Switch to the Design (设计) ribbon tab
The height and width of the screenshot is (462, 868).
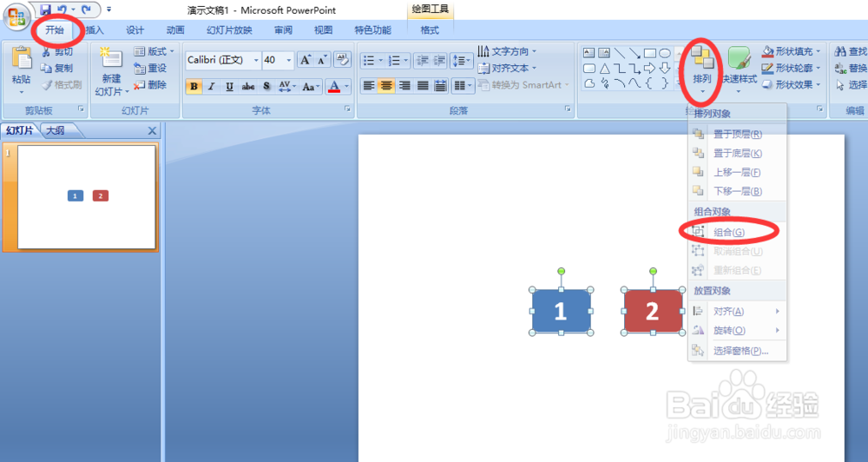click(135, 30)
